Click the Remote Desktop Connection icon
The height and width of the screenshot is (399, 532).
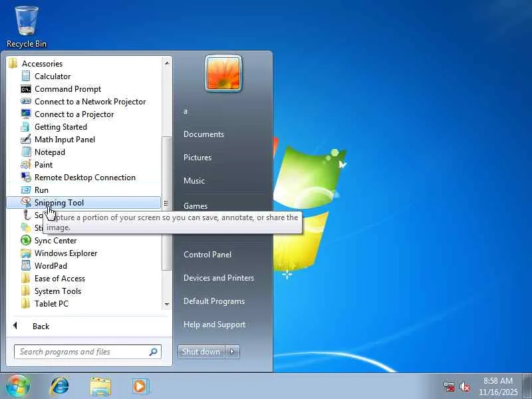pyautogui.click(x=26, y=177)
